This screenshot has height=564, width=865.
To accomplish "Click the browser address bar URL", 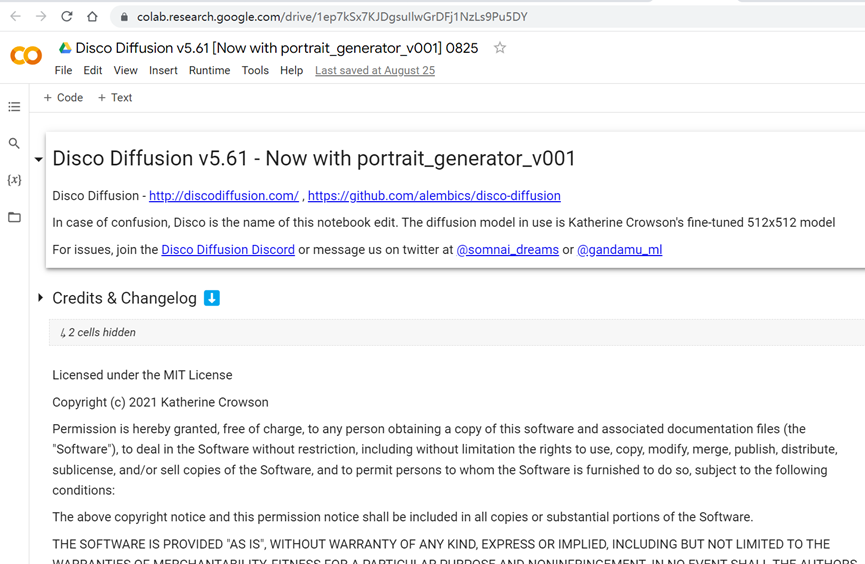I will coord(332,17).
